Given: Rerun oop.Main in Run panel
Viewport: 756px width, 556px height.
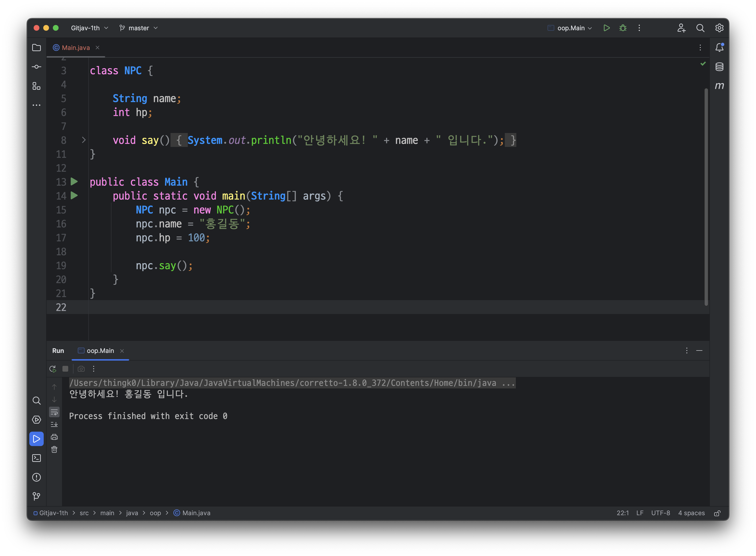Looking at the screenshot, I should click(53, 369).
